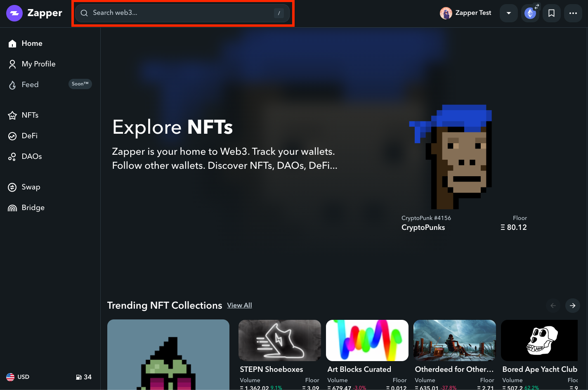Screen dimensions: 588x390
Task: Open the Zapper Test account avatar
Action: (x=446, y=13)
